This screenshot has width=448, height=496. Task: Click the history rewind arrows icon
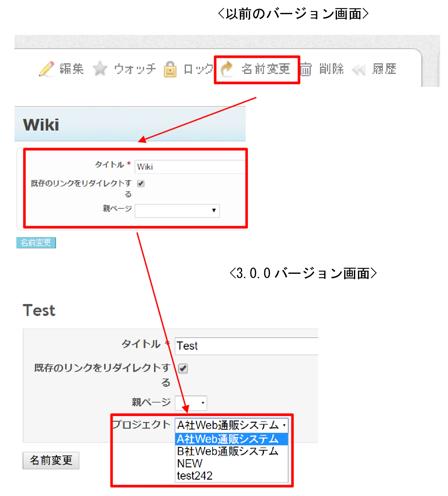coord(359,70)
